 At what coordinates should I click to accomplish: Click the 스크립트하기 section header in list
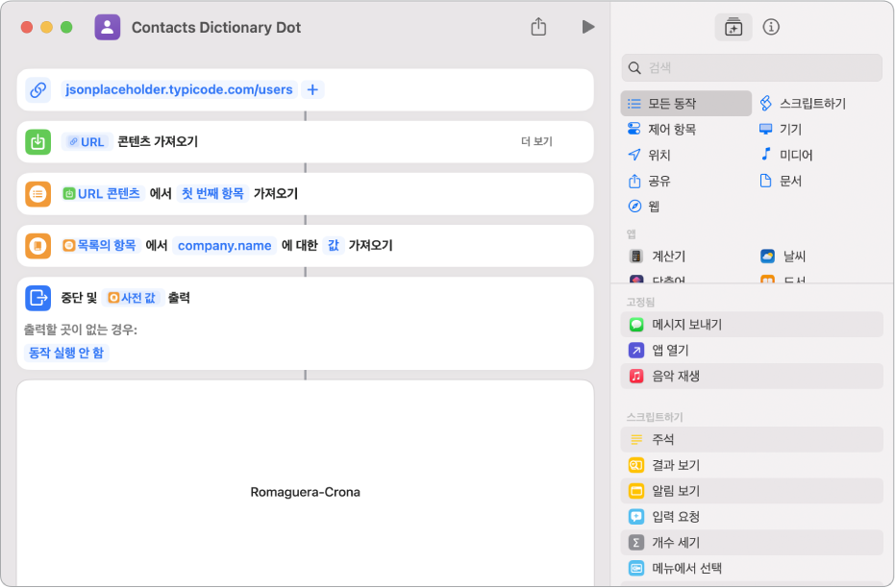tap(655, 417)
